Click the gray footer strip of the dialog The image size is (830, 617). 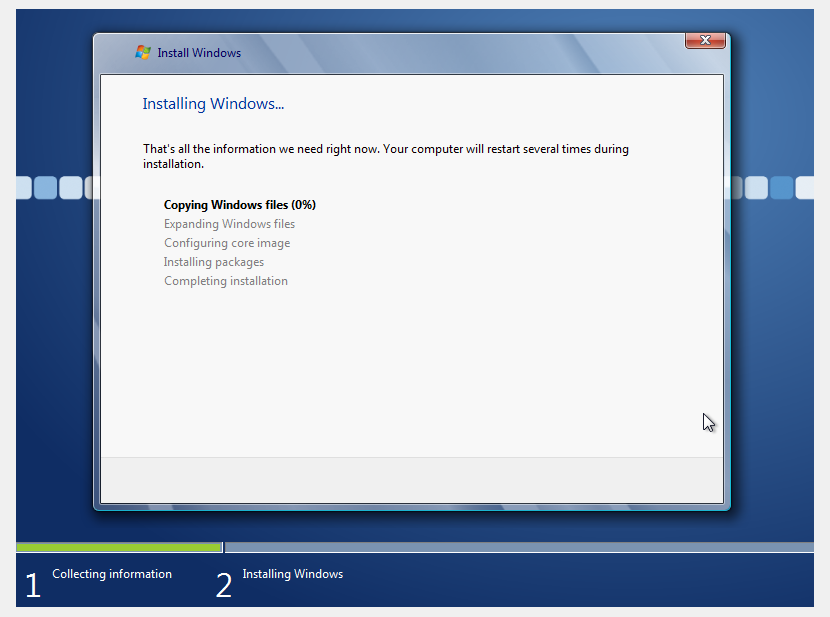pos(411,480)
